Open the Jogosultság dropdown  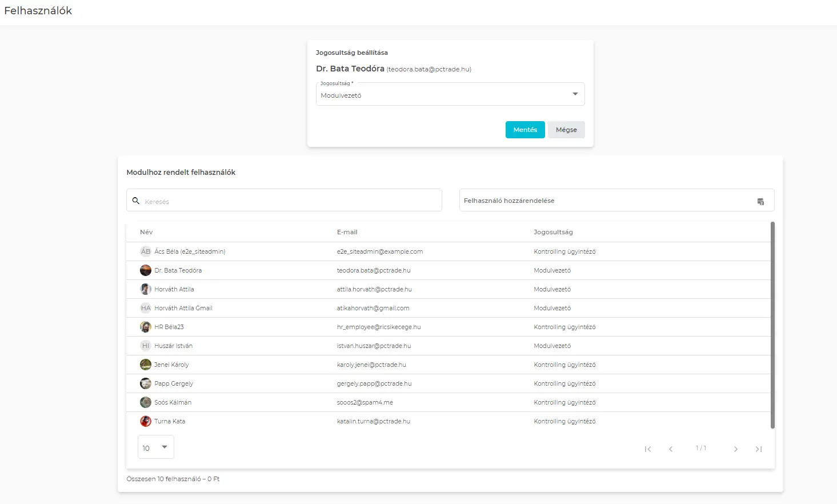(x=450, y=94)
